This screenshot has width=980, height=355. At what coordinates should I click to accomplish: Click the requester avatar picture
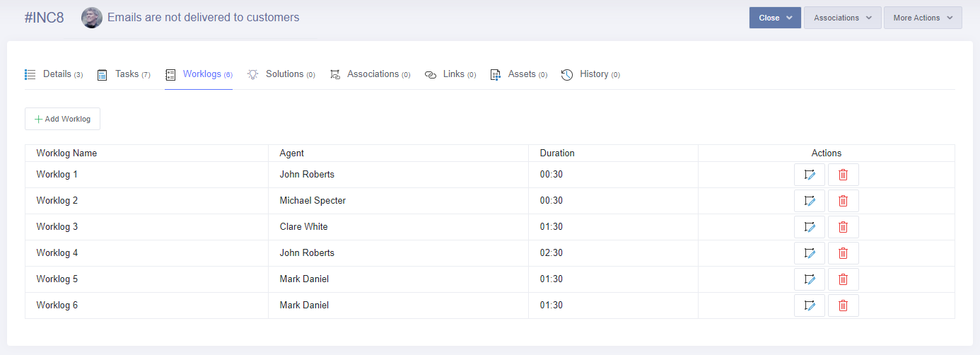[92, 18]
